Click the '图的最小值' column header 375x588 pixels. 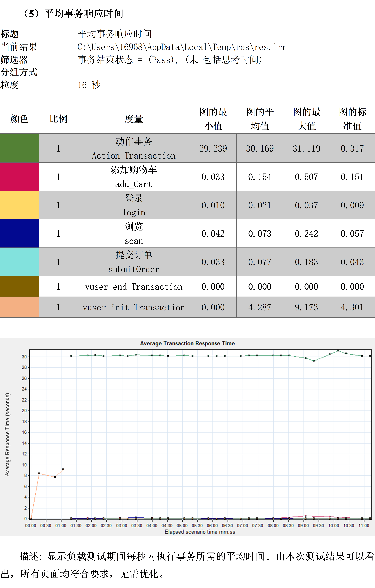[213, 119]
